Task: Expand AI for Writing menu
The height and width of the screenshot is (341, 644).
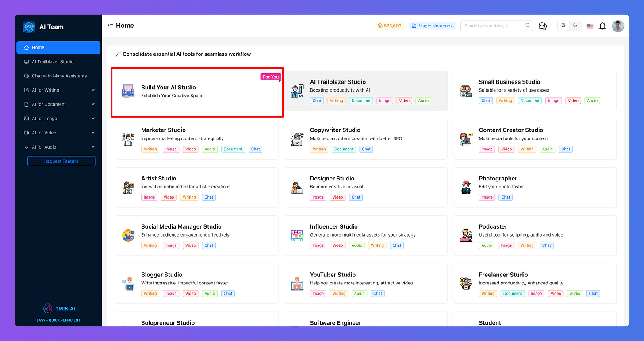Action: click(x=58, y=90)
